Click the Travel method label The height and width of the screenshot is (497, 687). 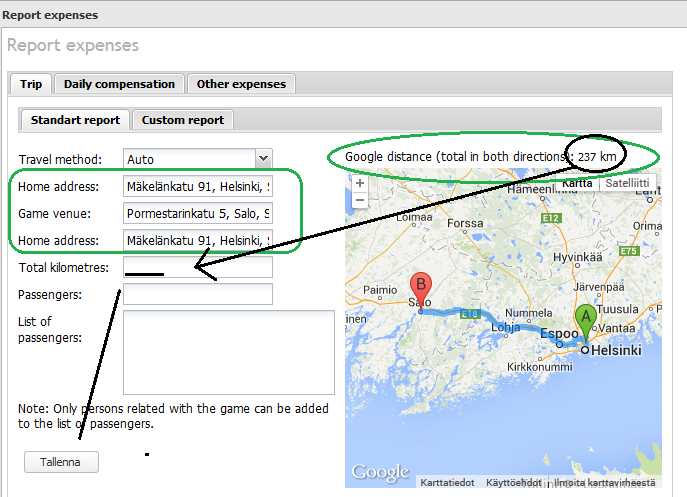pos(60,159)
